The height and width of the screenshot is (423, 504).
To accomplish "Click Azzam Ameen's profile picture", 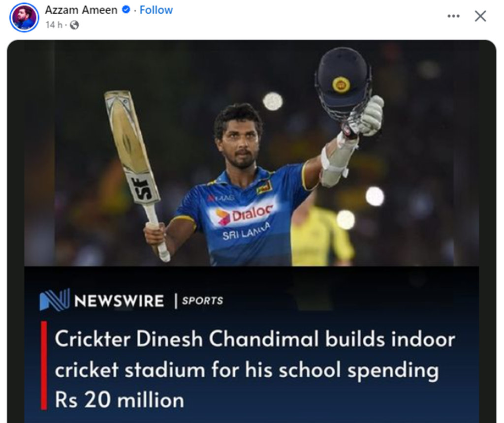I will point(24,17).
